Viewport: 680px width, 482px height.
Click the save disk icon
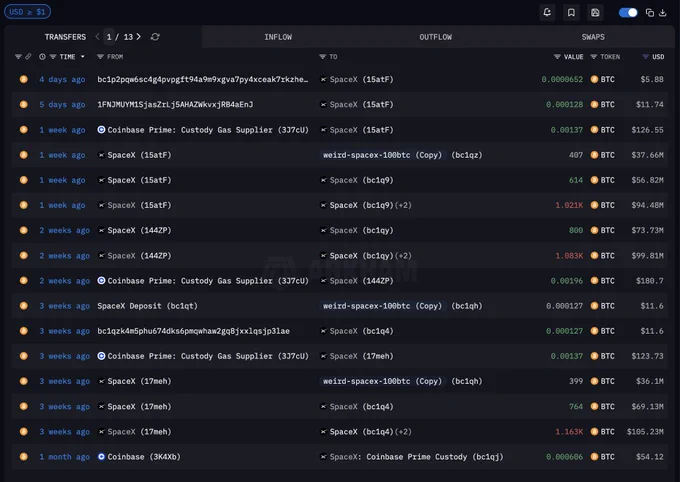595,13
